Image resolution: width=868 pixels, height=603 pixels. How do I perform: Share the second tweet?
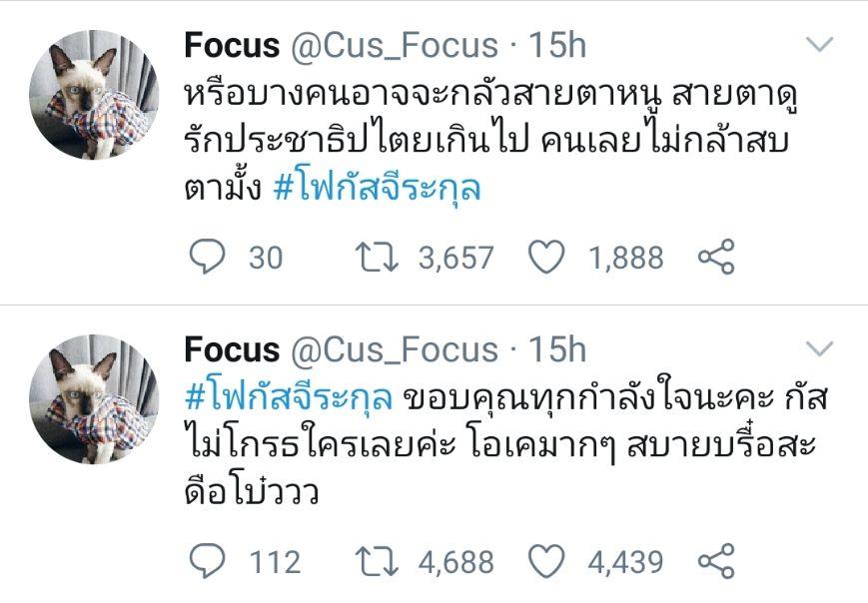point(715,561)
